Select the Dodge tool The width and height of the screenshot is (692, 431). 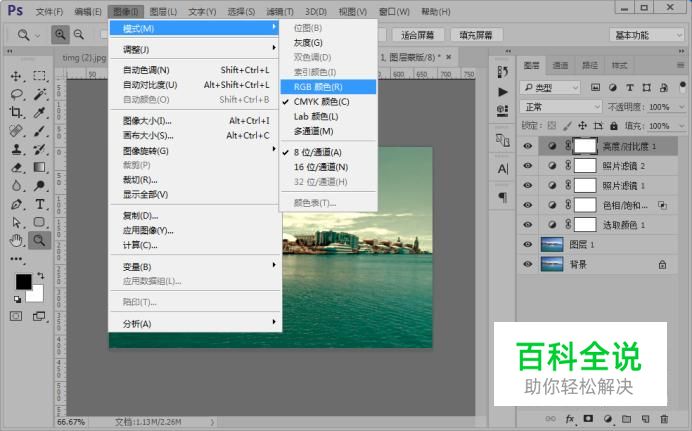[x=39, y=186]
